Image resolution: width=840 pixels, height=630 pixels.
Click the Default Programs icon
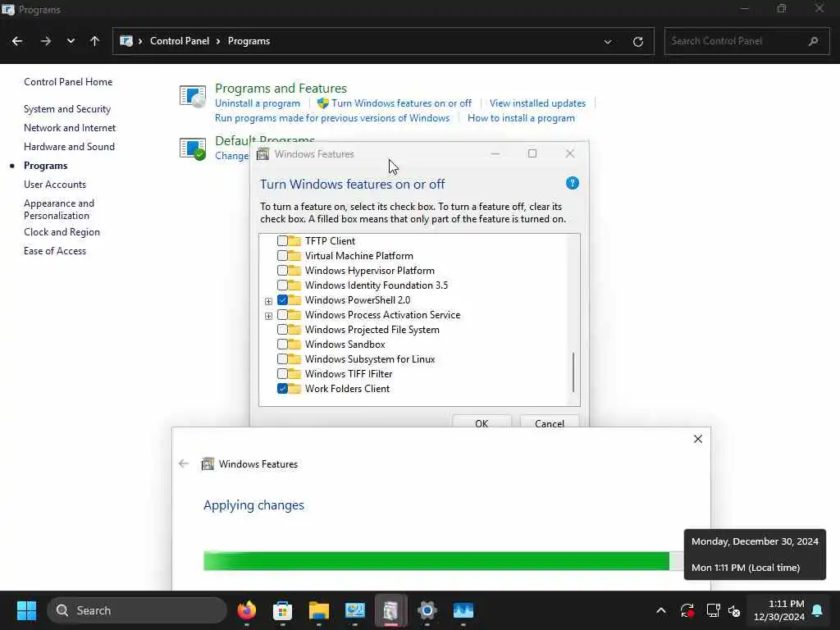[x=193, y=148]
